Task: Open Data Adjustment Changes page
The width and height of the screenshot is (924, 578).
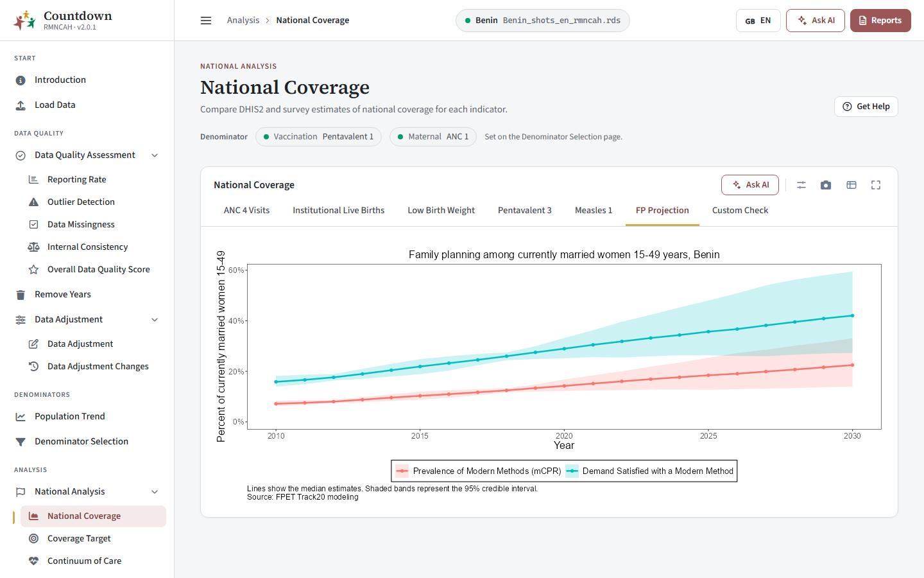Action: click(98, 367)
